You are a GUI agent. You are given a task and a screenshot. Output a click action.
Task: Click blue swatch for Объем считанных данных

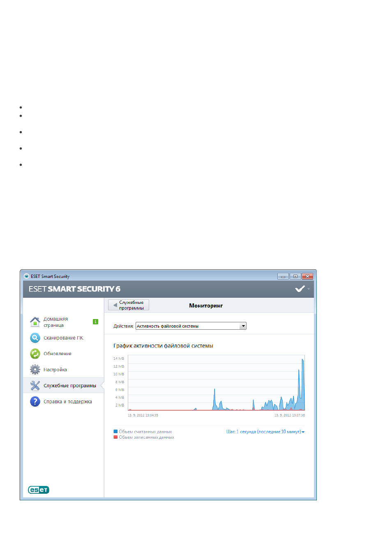point(115,432)
